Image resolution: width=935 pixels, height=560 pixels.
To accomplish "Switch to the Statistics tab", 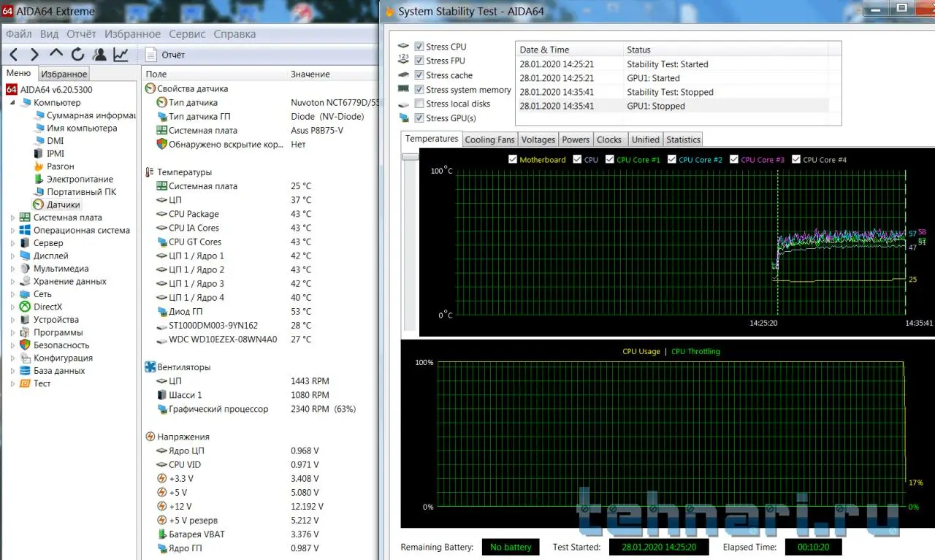I will [x=683, y=139].
